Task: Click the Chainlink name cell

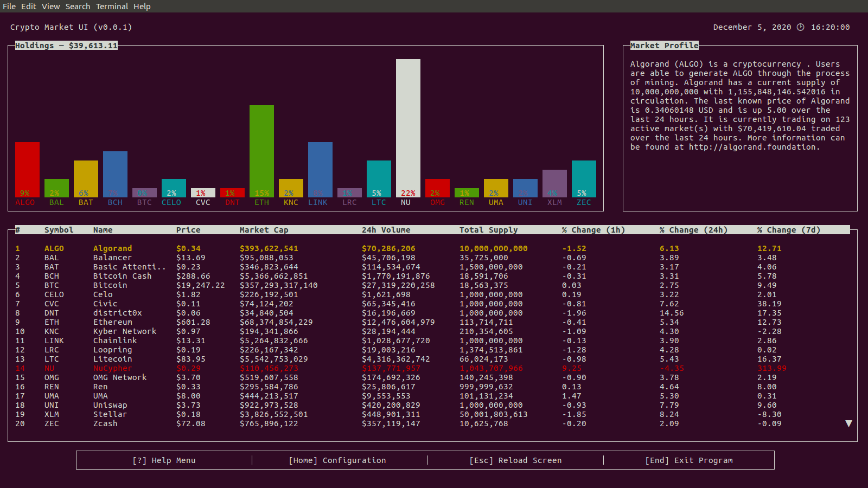Action: tap(115, 341)
